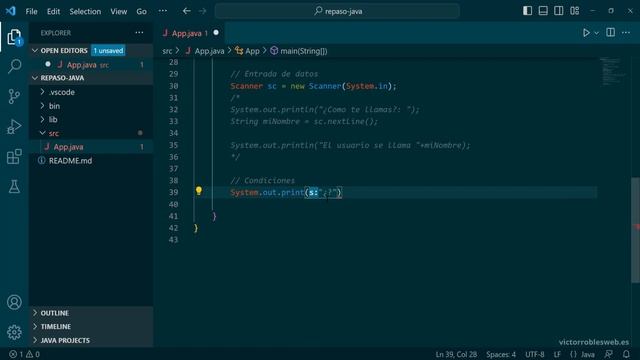Toggle the bottom panel layout icon
The height and width of the screenshot is (360, 640).
[x=543, y=11]
